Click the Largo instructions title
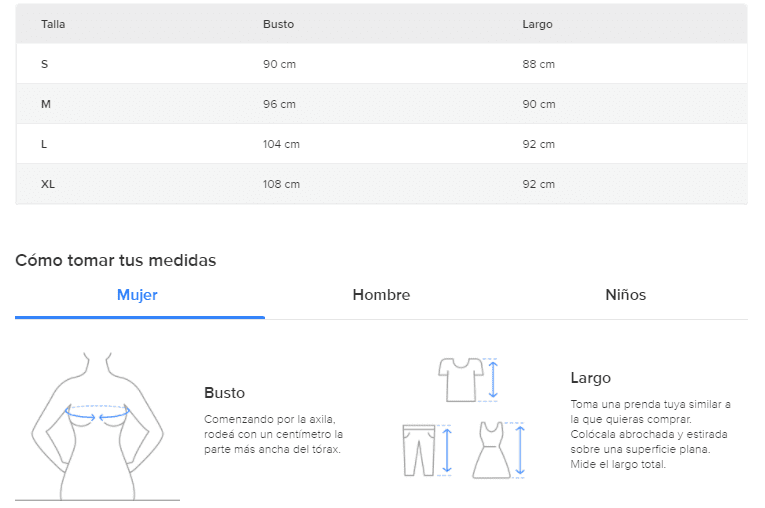 590,378
